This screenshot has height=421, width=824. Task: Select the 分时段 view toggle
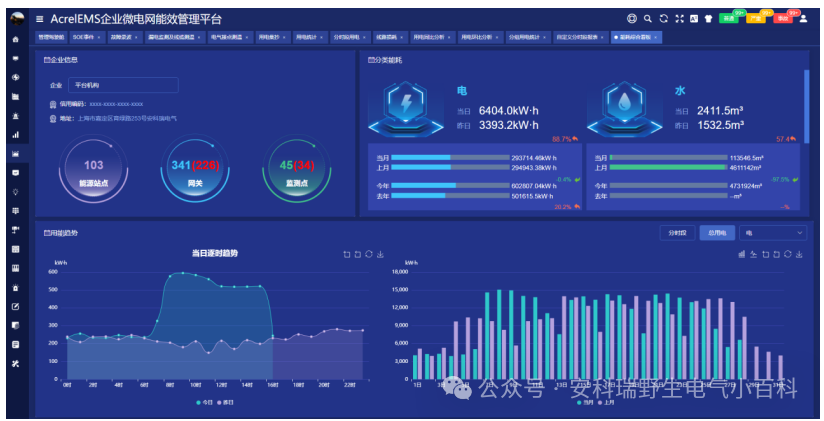pyautogui.click(x=677, y=233)
